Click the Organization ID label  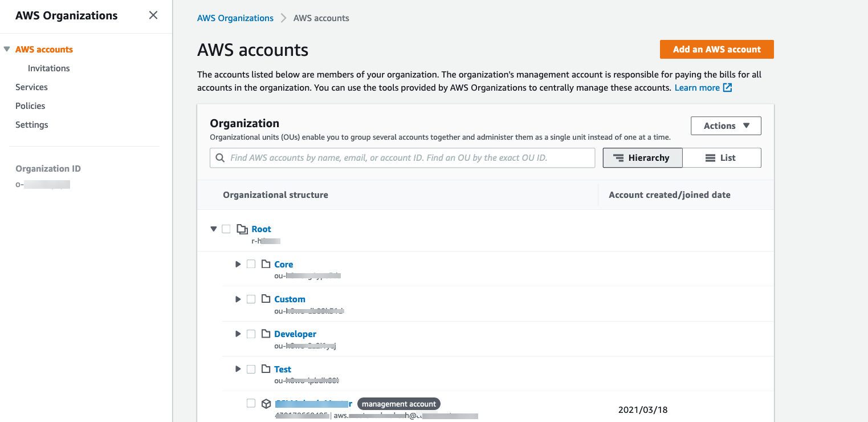point(48,169)
